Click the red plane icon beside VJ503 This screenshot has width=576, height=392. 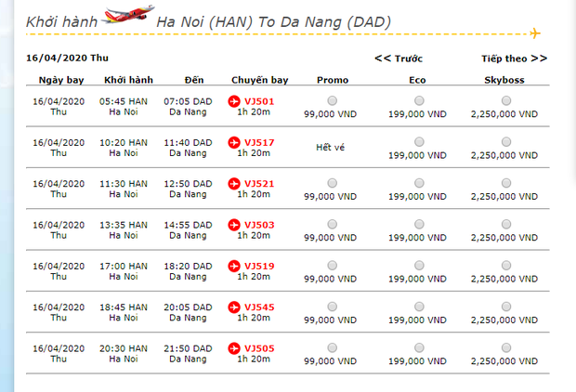coord(234,225)
